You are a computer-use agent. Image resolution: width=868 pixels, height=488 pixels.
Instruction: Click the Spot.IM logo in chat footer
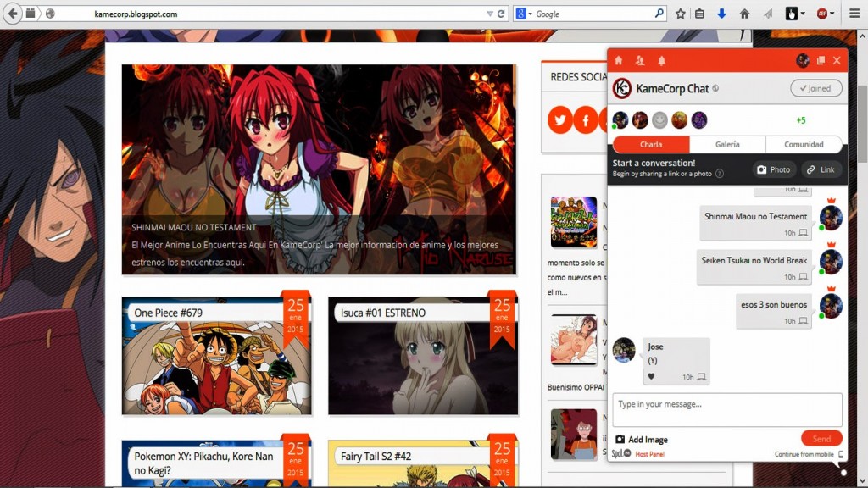621,454
